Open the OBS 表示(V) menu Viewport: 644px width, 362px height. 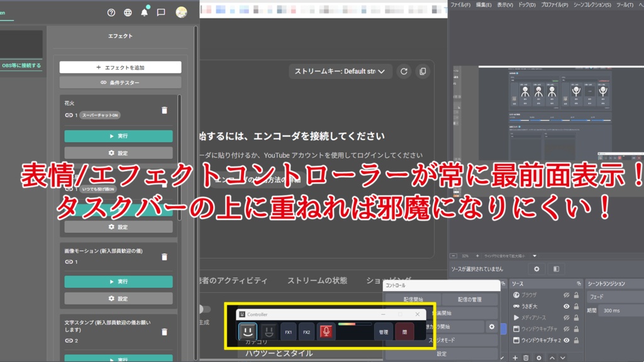(505, 5)
